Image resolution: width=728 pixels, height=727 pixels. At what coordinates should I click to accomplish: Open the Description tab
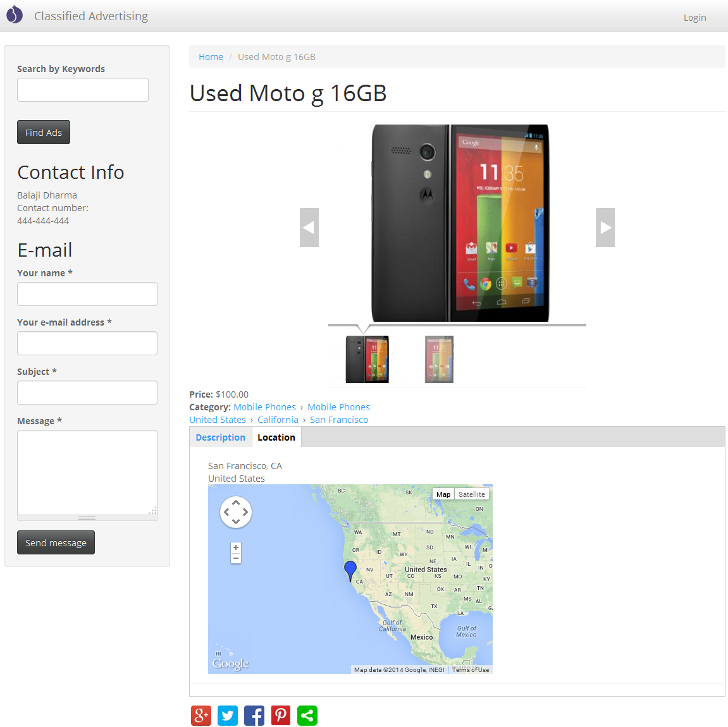click(220, 437)
